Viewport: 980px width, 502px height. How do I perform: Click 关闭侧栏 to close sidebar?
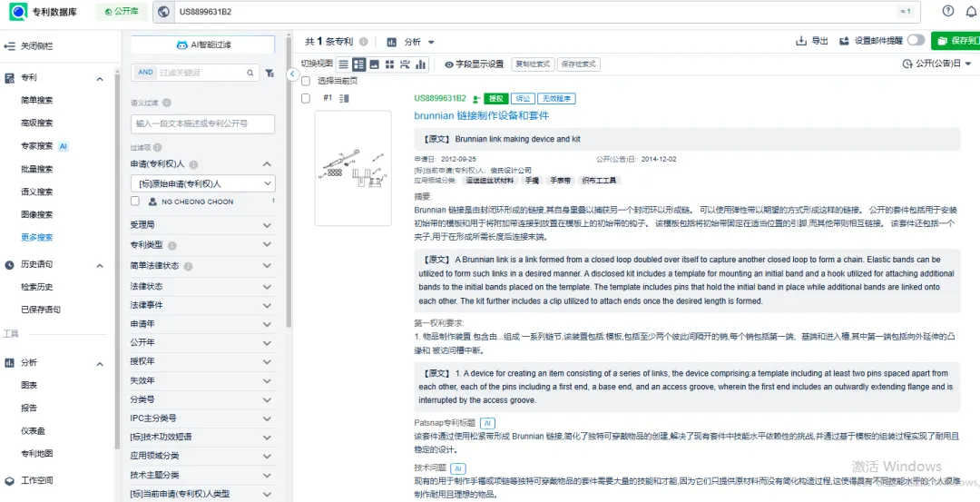29,46
